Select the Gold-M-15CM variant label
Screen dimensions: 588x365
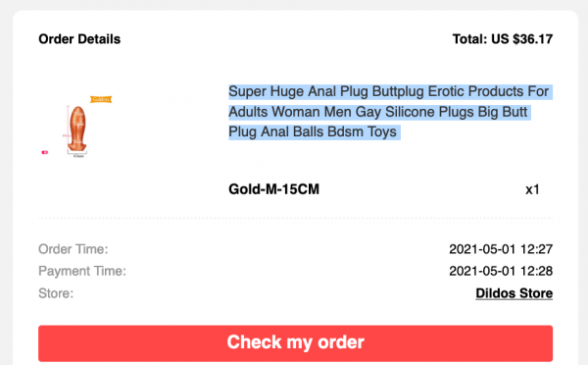point(273,189)
